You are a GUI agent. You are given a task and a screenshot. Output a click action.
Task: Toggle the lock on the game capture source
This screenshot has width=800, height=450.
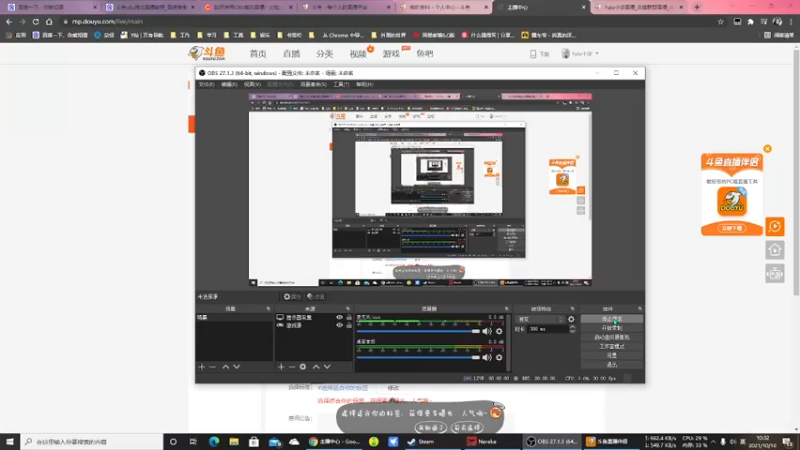[349, 326]
